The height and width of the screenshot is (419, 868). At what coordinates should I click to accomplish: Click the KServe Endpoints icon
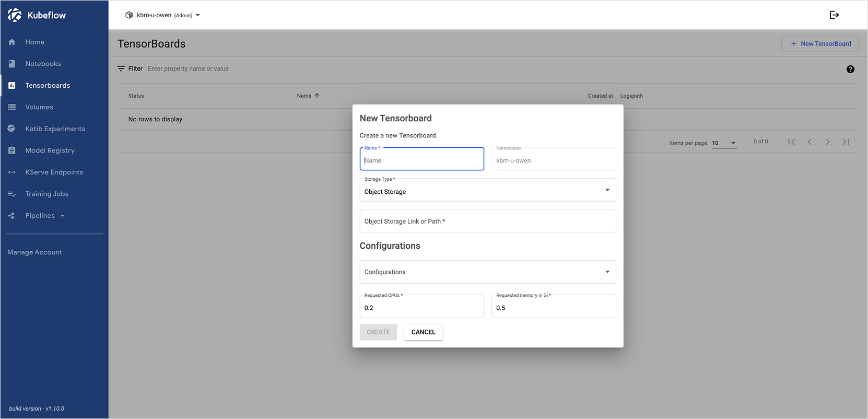click(x=12, y=172)
